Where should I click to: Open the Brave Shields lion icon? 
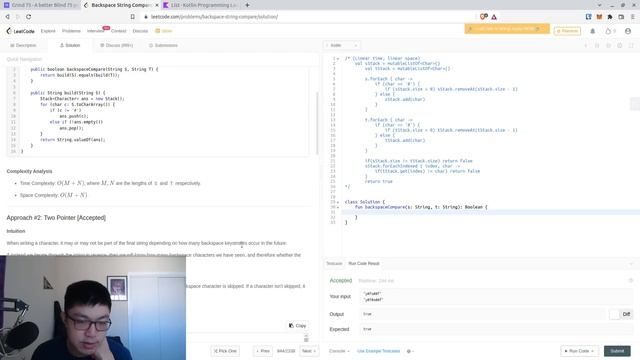click(484, 17)
